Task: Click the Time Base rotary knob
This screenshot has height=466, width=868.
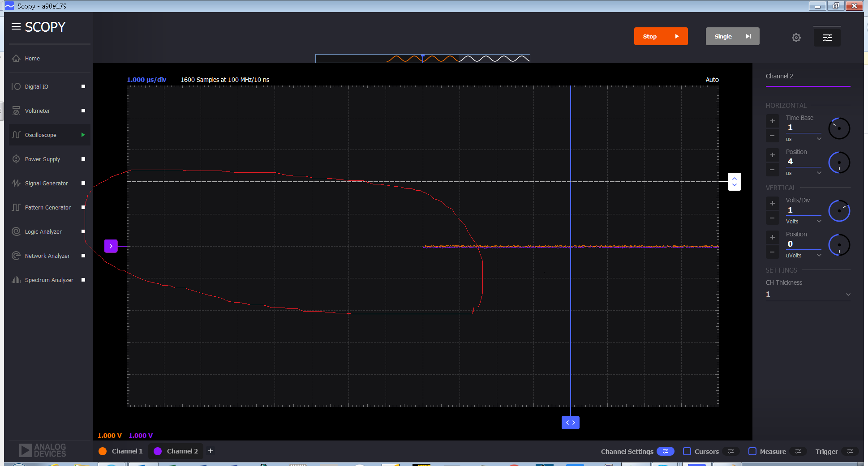Action: coord(839,128)
